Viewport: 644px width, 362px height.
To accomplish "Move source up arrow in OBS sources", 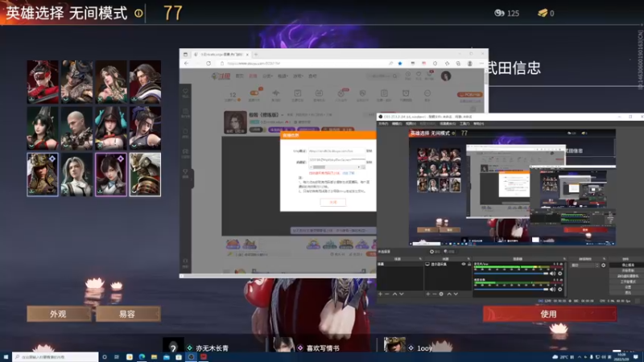I will point(449,294).
